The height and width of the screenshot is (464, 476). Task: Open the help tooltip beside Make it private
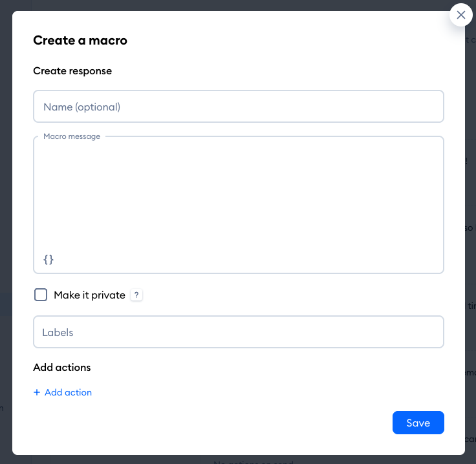tap(136, 295)
